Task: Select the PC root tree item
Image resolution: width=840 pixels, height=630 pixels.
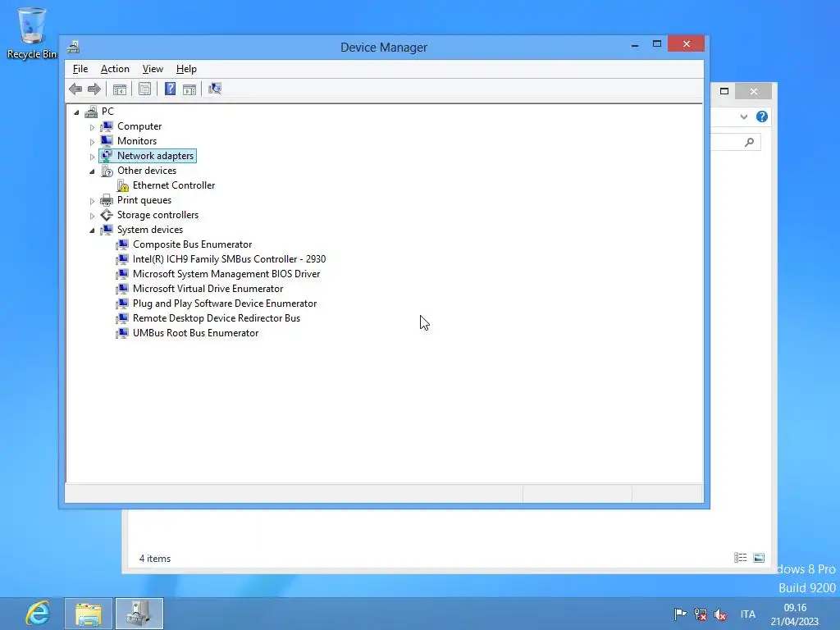Action: click(x=107, y=111)
